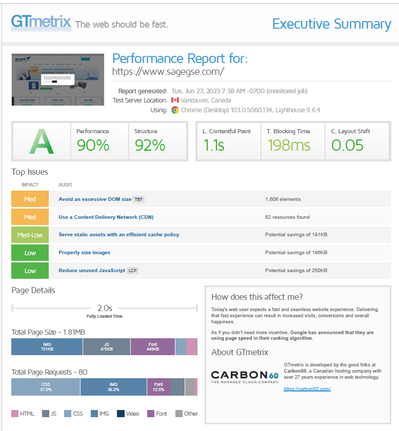Image resolution: width=399 pixels, height=431 pixels.
Task: Open 'Properly size images' audit
Action: [84, 253]
